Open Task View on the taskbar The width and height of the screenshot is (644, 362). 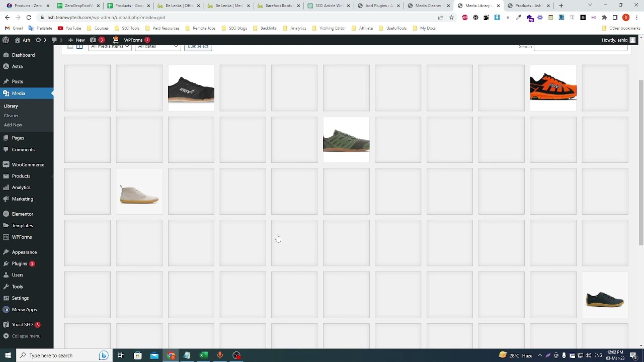pos(121,355)
